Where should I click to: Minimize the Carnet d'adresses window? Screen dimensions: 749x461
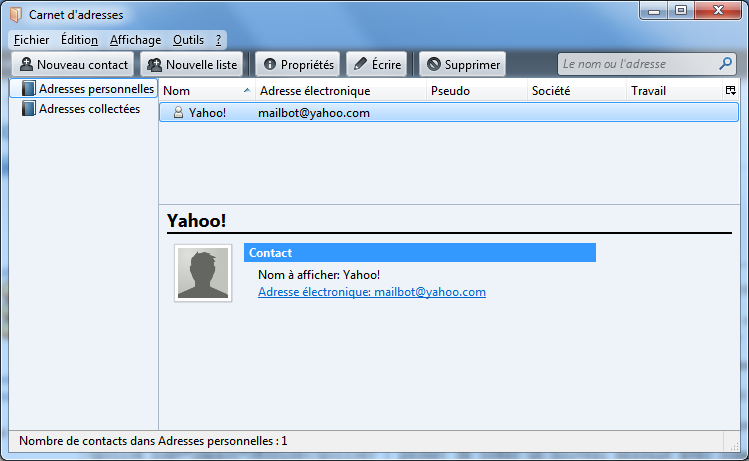(654, 11)
